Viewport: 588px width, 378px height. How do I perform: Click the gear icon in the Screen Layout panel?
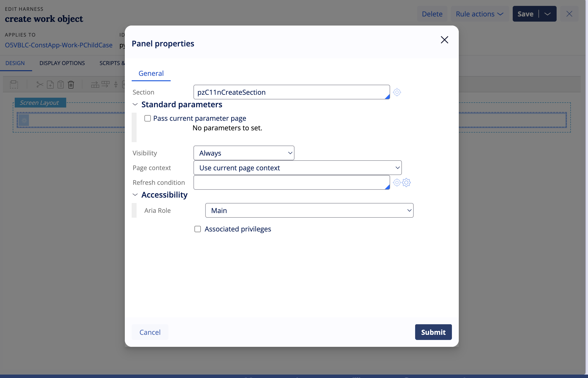(x=24, y=120)
